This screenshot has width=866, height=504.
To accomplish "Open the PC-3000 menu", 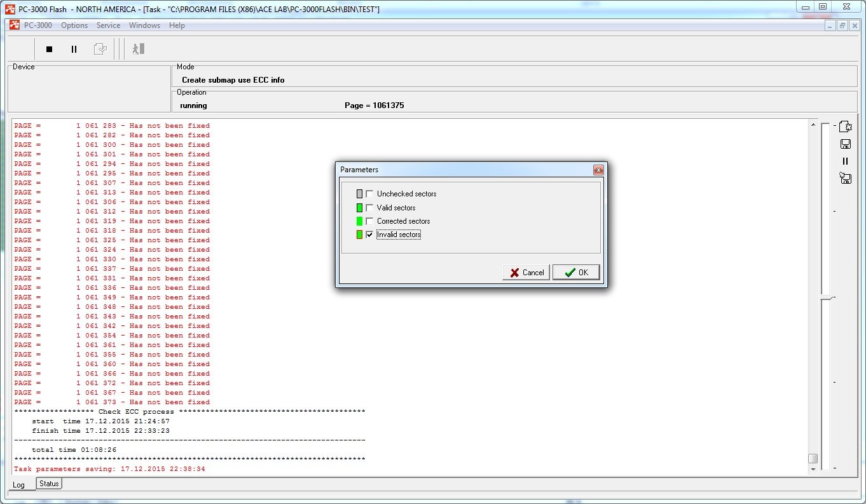I will [x=38, y=25].
